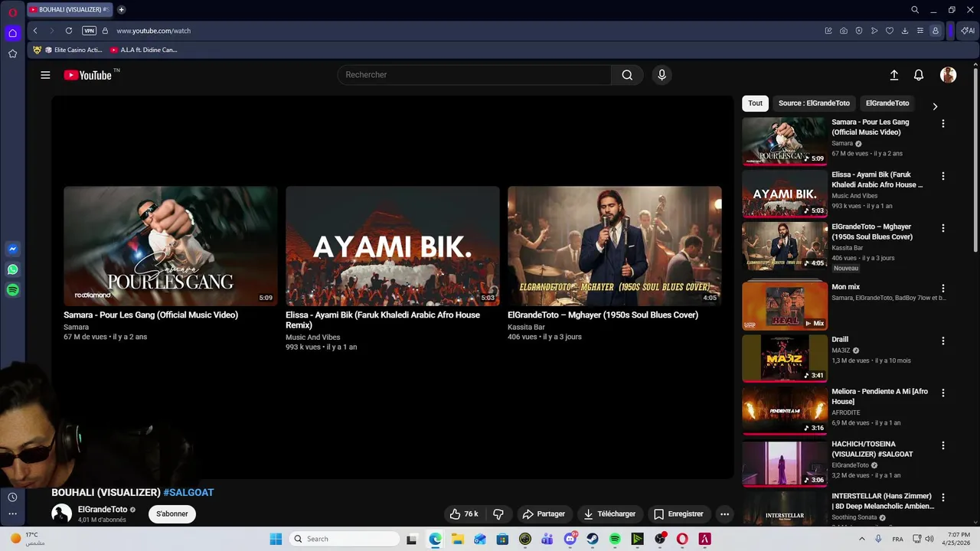
Task: Open the YouTube account avatar menu
Action: 948,75
